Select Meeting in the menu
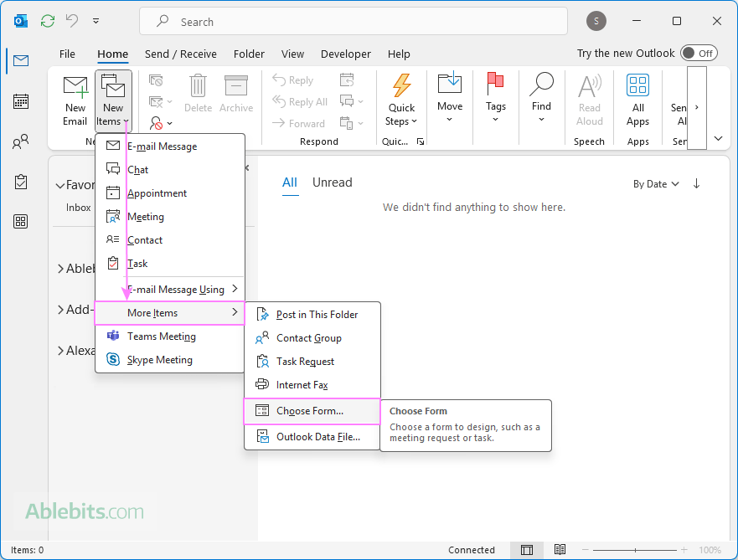 pos(170,217)
